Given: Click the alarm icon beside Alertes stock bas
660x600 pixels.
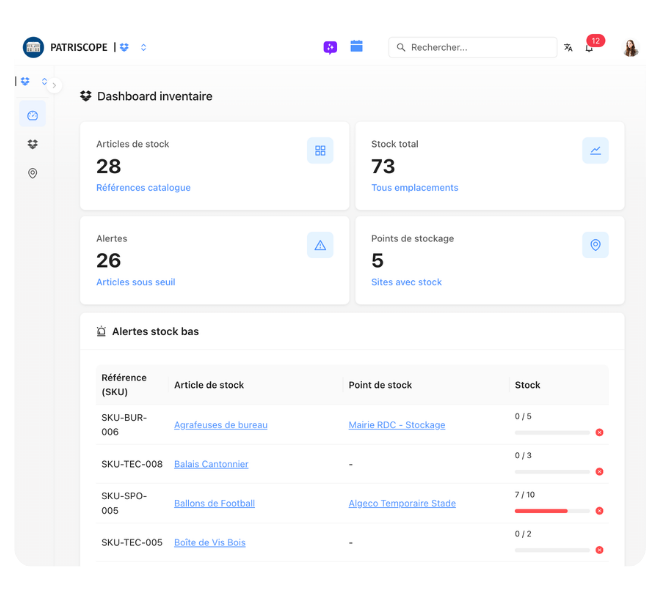Looking at the screenshot, I should coord(101,331).
